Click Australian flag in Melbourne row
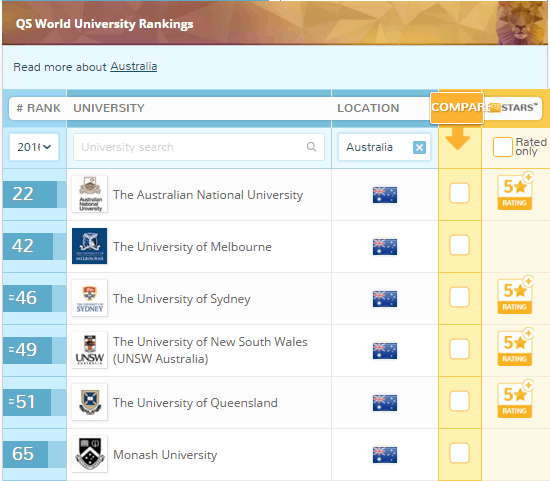This screenshot has height=481, width=550. click(x=385, y=247)
